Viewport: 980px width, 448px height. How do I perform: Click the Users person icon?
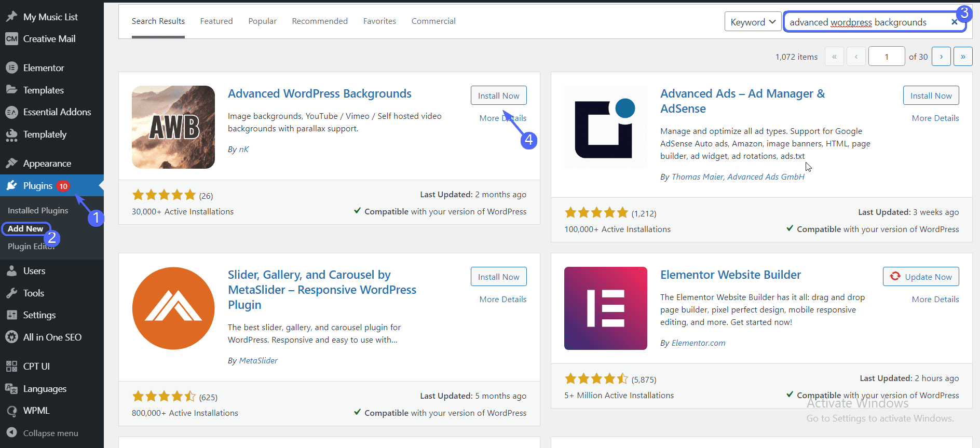[x=11, y=271]
